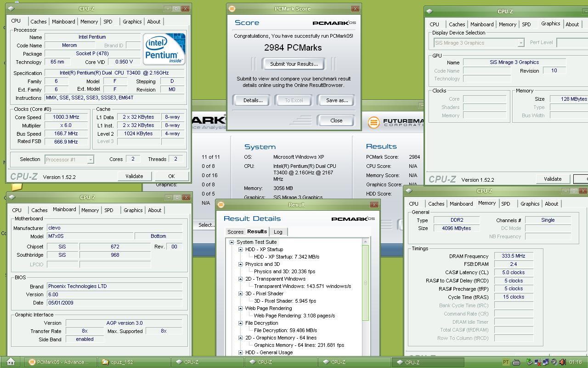Click the Result tree scrollbar up arrow
Viewport: 588px width, 368px height.
coord(366,242)
